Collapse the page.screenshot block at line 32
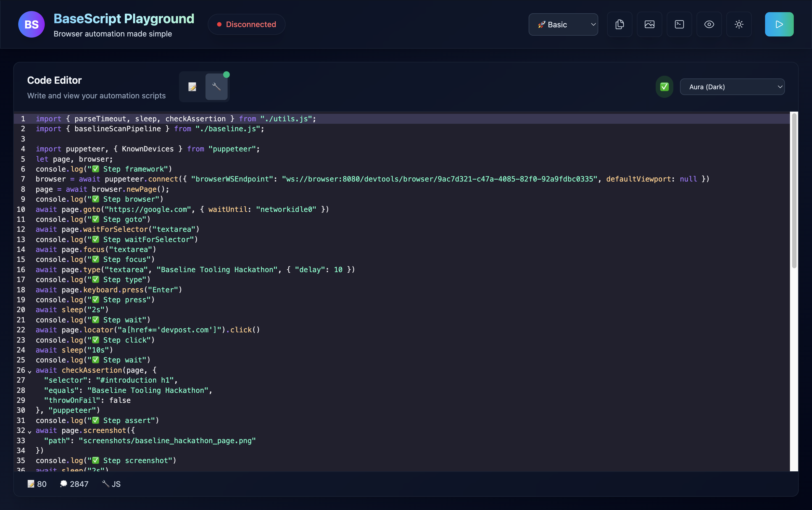 click(30, 432)
